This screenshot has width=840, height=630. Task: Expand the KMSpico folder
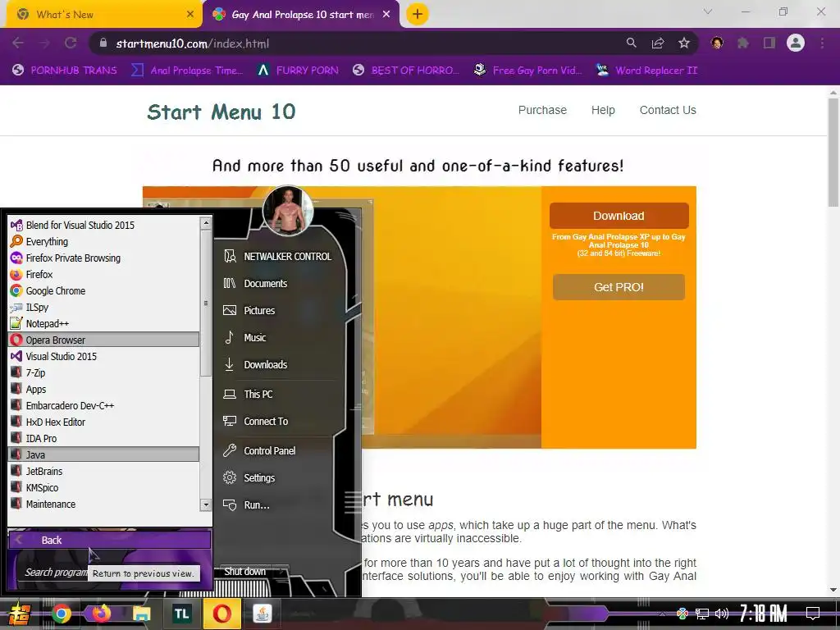(104, 488)
